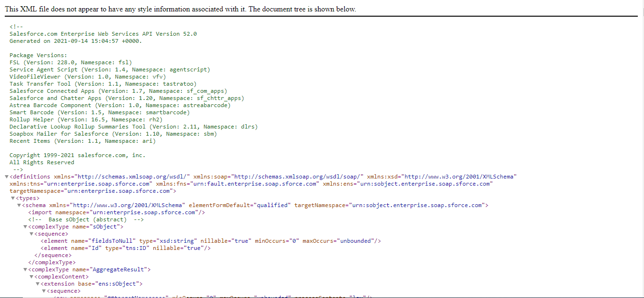This screenshot has width=644, height=298.
Task: Collapse the schema element triangle
Action: click(19, 205)
